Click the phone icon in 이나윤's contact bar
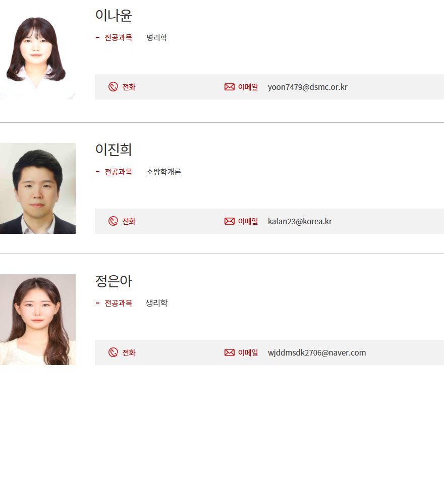Viewport: 444px width, 504px height. pos(113,87)
